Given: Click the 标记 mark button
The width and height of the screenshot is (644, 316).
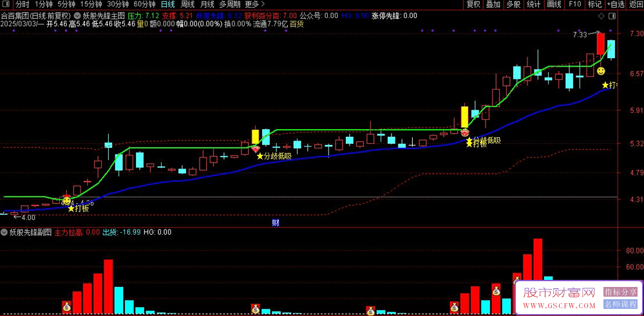Looking at the screenshot, I should pyautogui.click(x=594, y=5).
